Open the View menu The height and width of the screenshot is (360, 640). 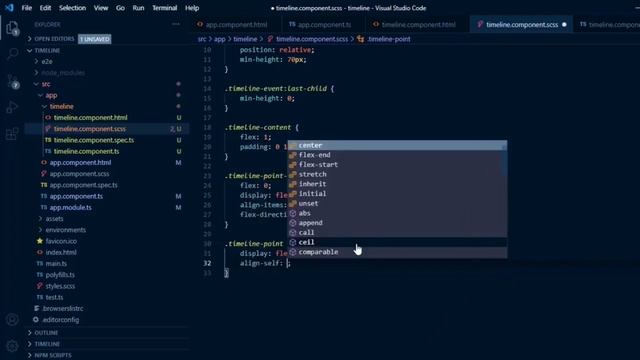tap(101, 8)
